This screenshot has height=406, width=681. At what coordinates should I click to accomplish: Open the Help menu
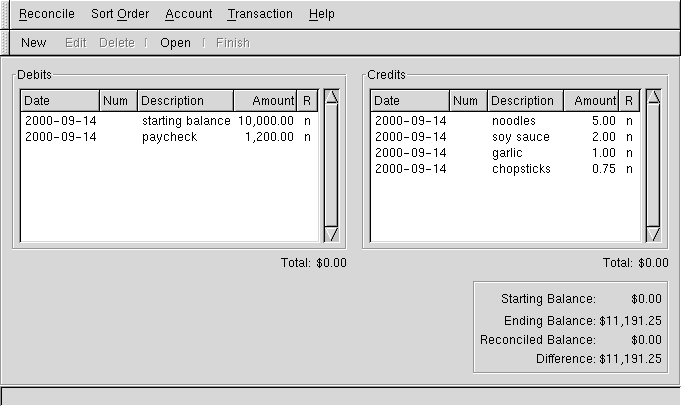[322, 14]
